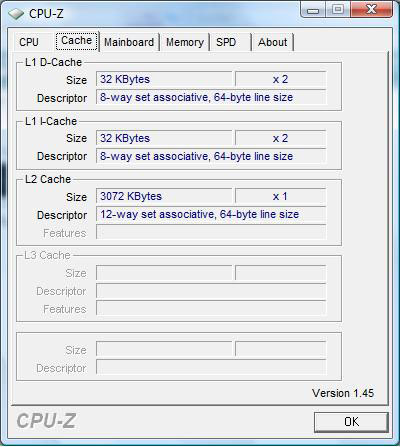
Task: Click the L1 D-Cache descriptor field
Action: click(211, 97)
